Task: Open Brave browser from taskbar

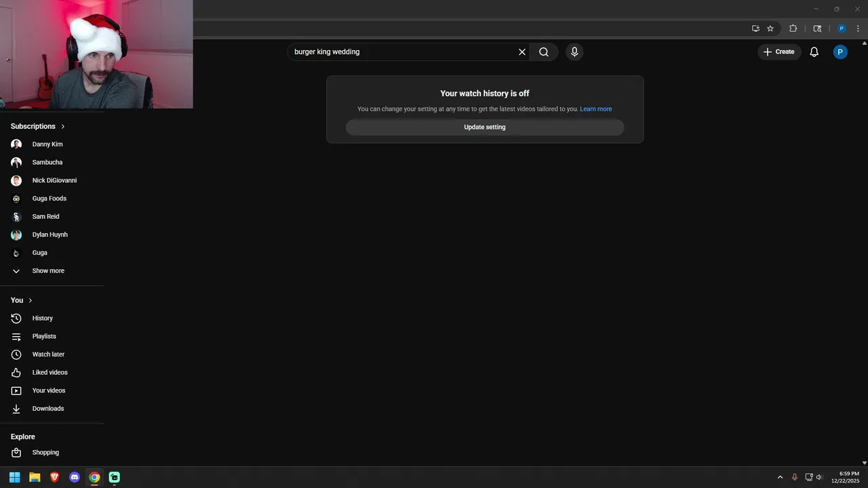Action: pos(54,477)
